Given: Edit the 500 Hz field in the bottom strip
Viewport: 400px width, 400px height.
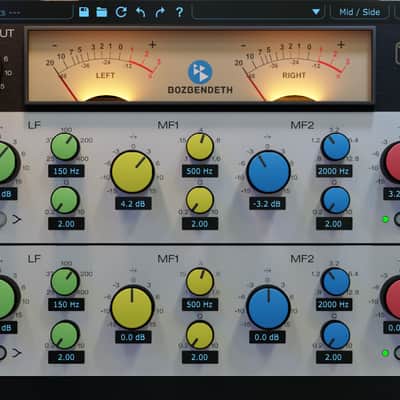Looking at the screenshot, I should pyautogui.click(x=200, y=305).
